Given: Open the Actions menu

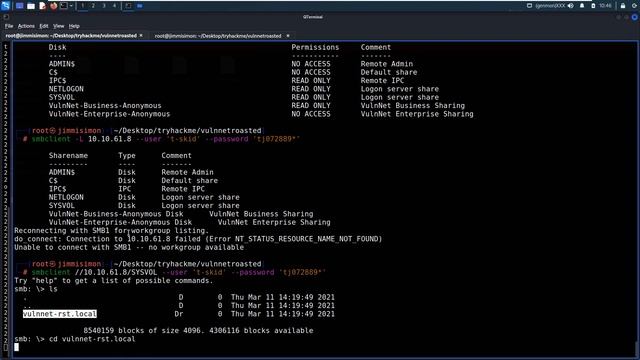Looking at the screenshot, I should [26, 26].
